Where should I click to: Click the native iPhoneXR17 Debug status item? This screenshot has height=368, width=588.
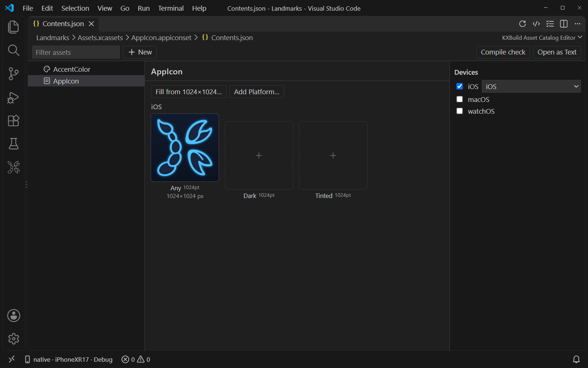68,359
